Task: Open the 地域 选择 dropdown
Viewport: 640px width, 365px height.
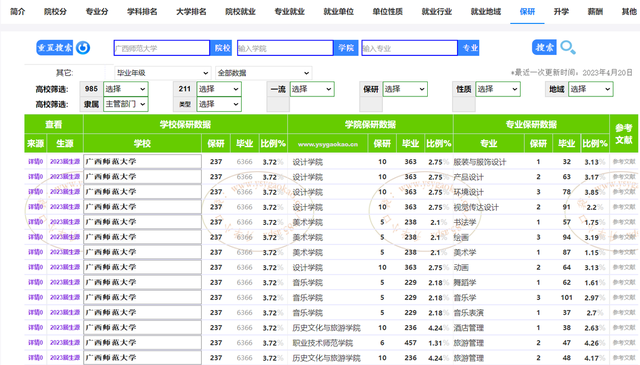Action: click(591, 89)
